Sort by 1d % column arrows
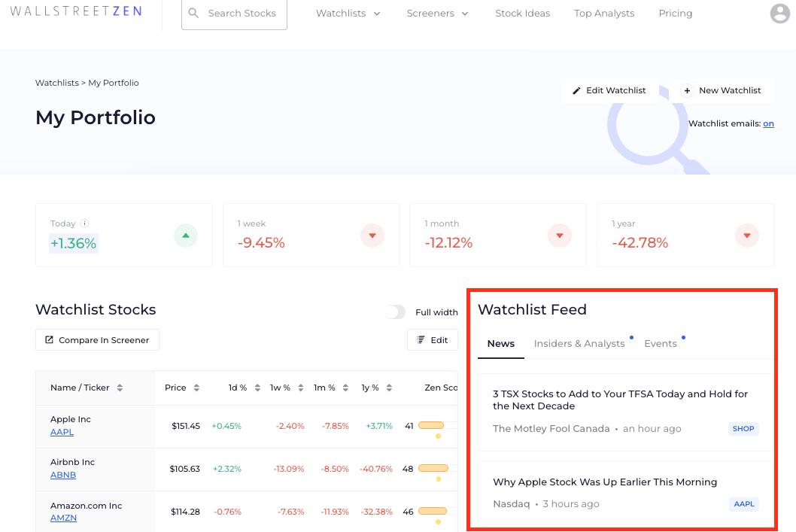Image resolution: width=796 pixels, height=532 pixels. [257, 388]
